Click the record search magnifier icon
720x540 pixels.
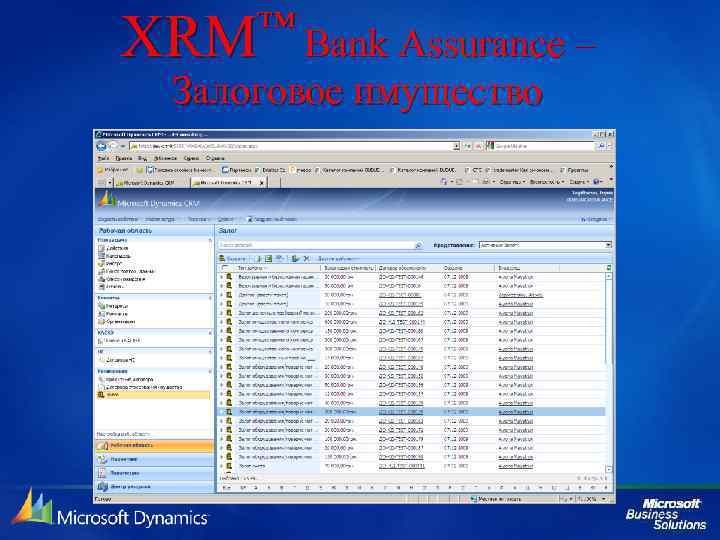coord(418,246)
